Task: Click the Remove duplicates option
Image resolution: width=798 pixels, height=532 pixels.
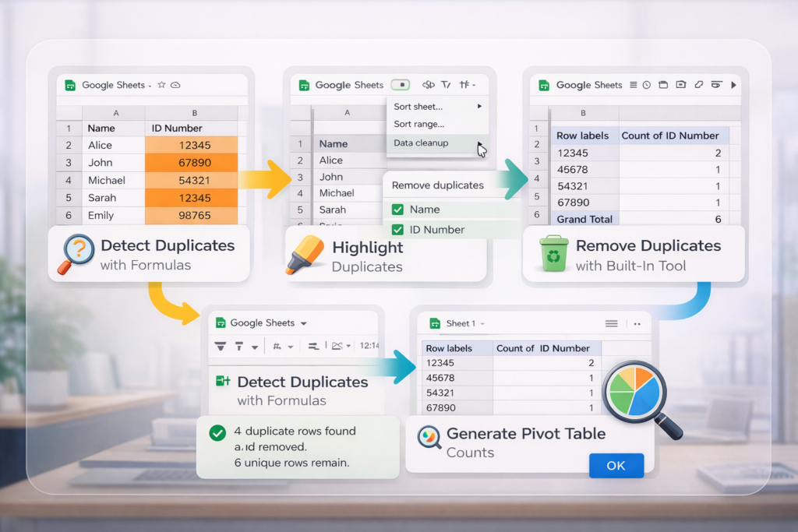Action: (437, 185)
